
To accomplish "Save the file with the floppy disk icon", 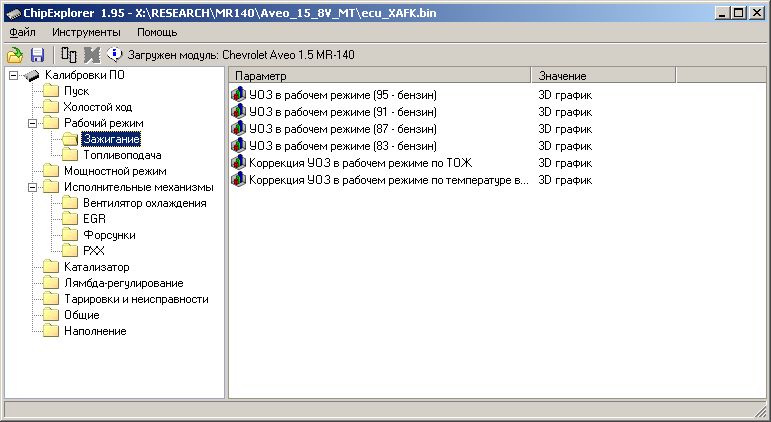I will 38,55.
